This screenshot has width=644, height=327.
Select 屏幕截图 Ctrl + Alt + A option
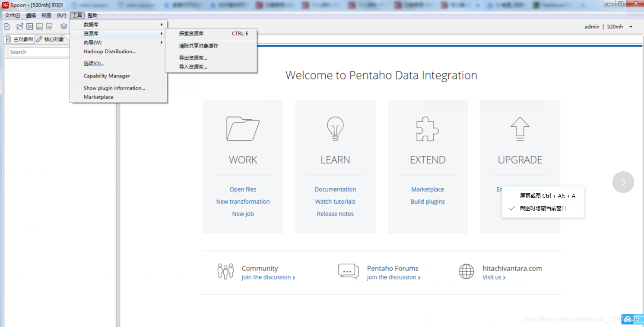tap(543, 196)
